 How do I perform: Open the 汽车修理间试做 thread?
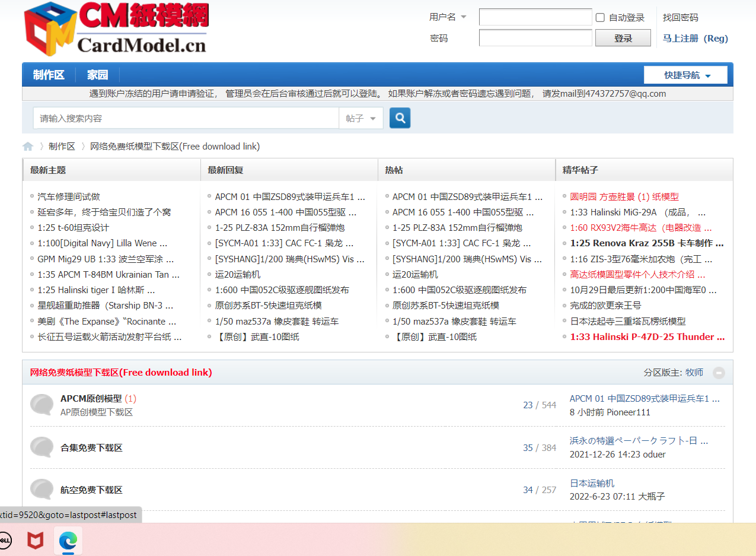point(69,196)
